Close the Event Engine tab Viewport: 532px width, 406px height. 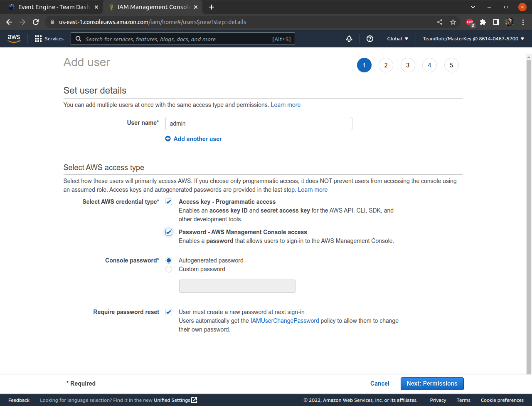(x=96, y=7)
